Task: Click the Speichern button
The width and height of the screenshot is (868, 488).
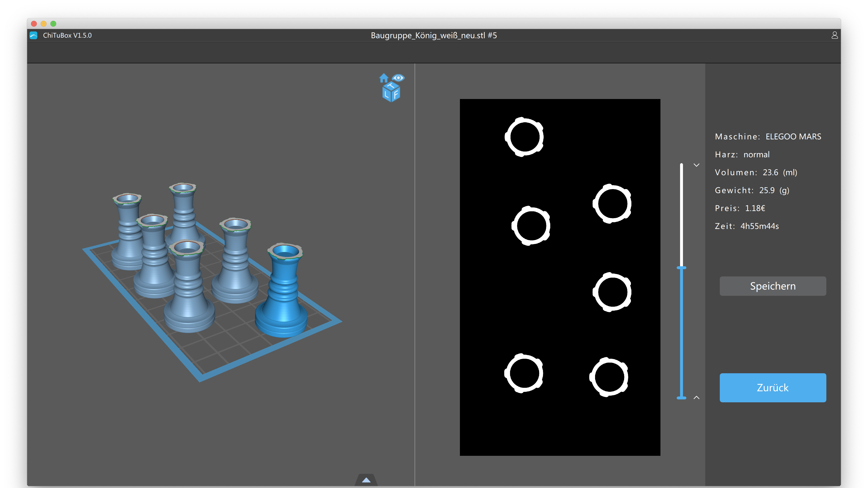Action: tap(773, 286)
